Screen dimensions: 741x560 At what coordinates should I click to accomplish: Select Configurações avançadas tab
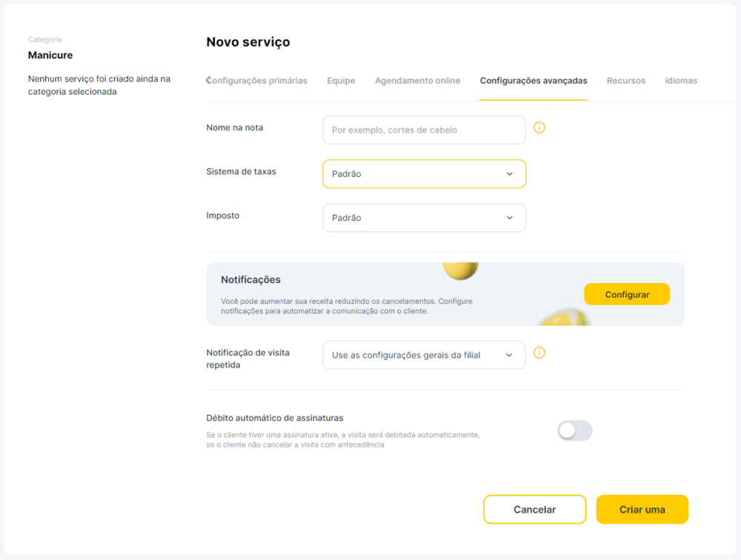(x=534, y=81)
